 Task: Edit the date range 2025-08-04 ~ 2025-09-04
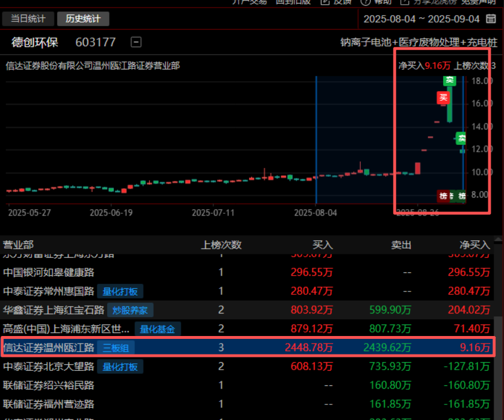[421, 19]
